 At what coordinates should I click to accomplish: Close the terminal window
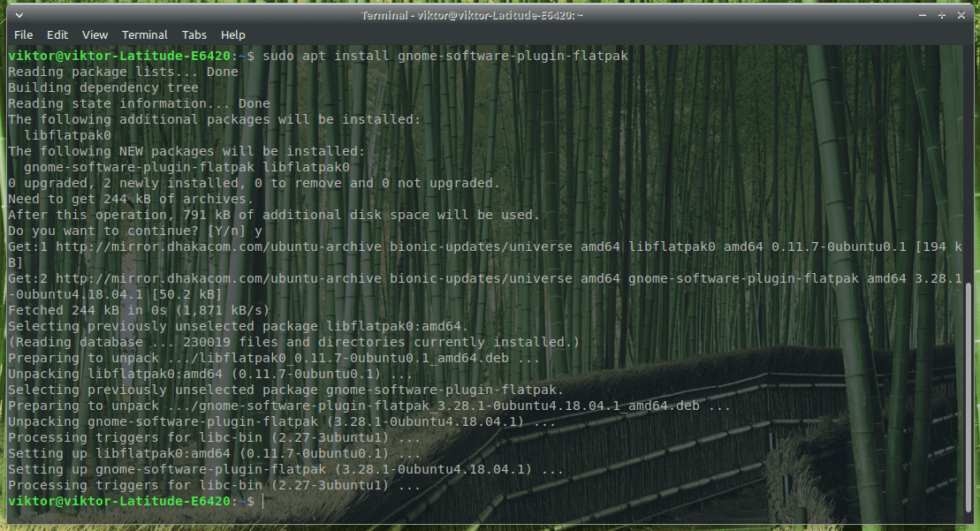(961, 15)
